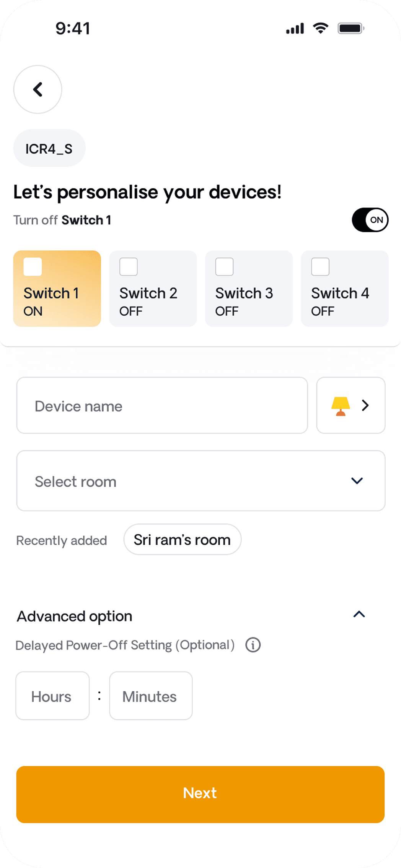Check the Switch 3 checkbox
The width and height of the screenshot is (401, 868).
tap(225, 266)
